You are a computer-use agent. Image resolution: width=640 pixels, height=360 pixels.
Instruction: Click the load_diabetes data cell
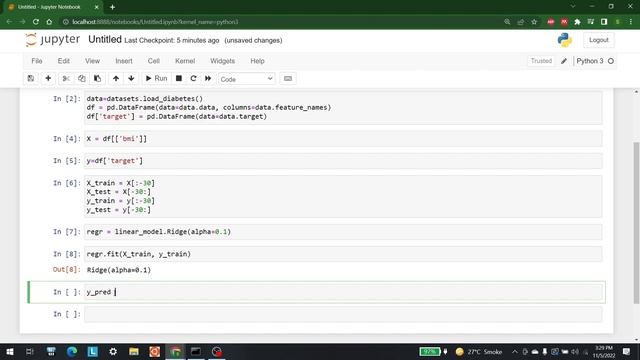tap(343, 107)
